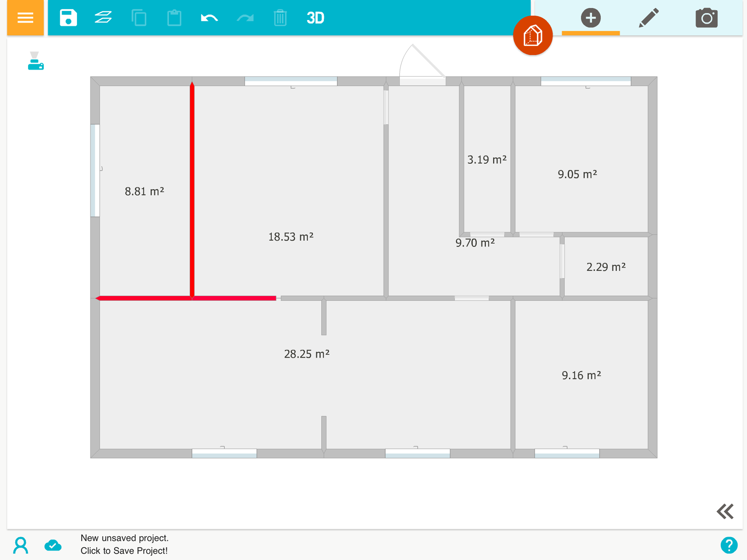Select the pencil Edit tab
The height and width of the screenshot is (560, 747).
(x=648, y=18)
